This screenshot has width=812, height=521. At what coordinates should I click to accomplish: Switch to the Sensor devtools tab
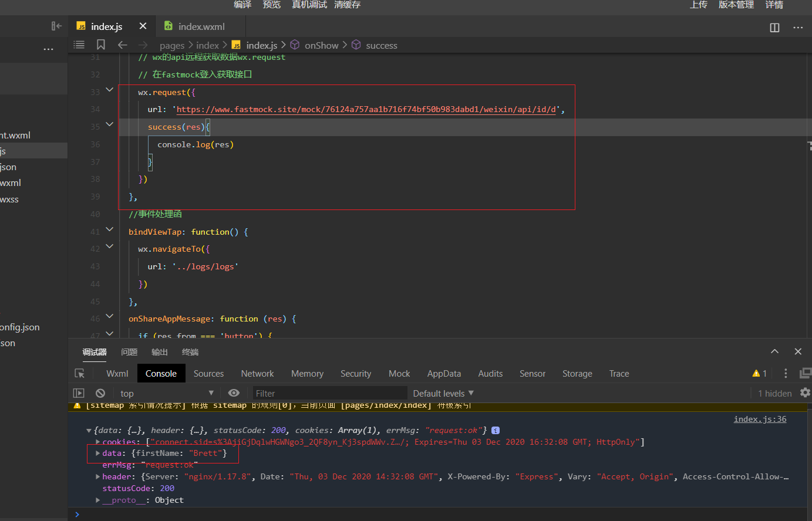pyautogui.click(x=533, y=374)
